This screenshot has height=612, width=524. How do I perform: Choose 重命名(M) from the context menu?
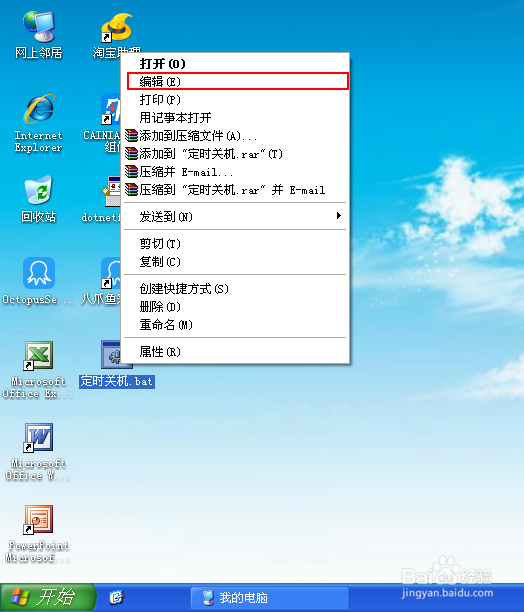(x=235, y=325)
